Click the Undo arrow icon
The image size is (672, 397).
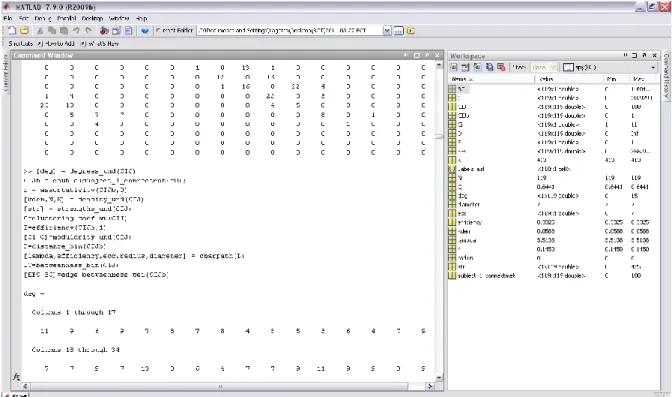point(76,30)
